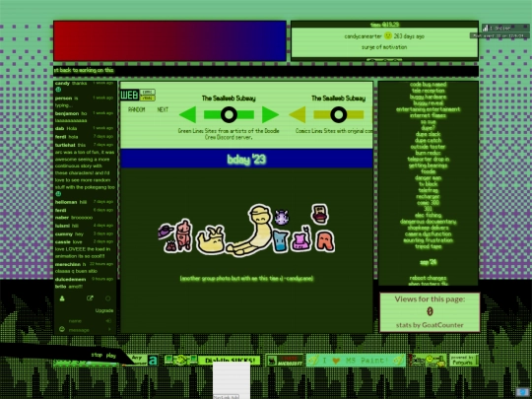
Task: Open the 'telefrag' comic link
Action: click(x=428, y=190)
